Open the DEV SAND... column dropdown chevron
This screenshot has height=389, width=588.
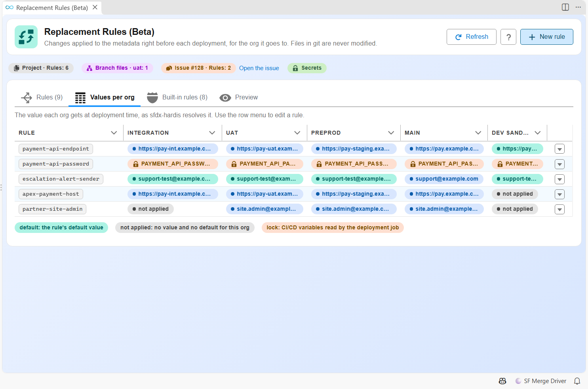coord(538,133)
